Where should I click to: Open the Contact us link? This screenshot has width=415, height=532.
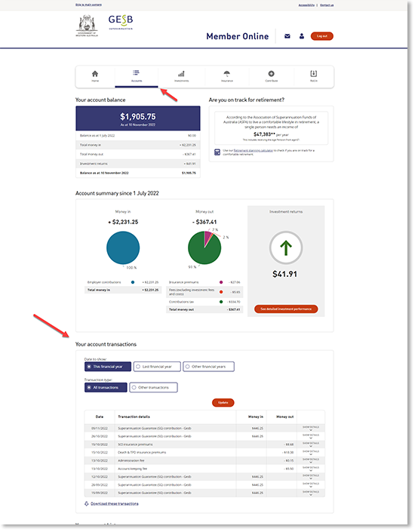click(x=327, y=5)
